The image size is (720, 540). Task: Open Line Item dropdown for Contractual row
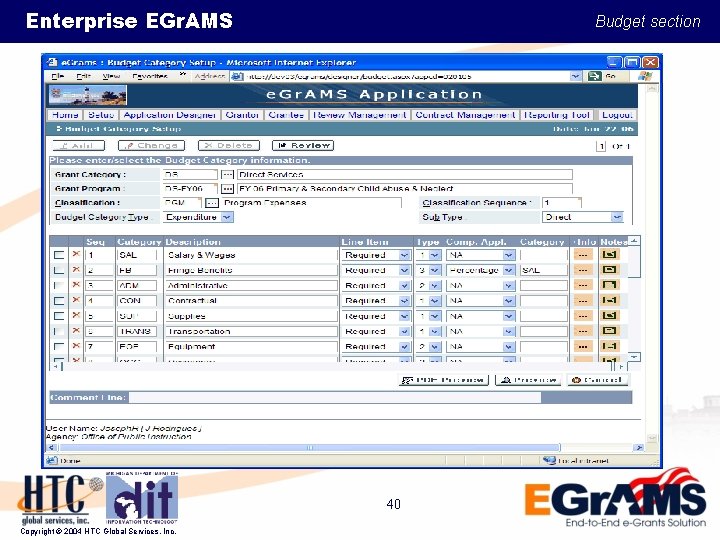tap(404, 301)
